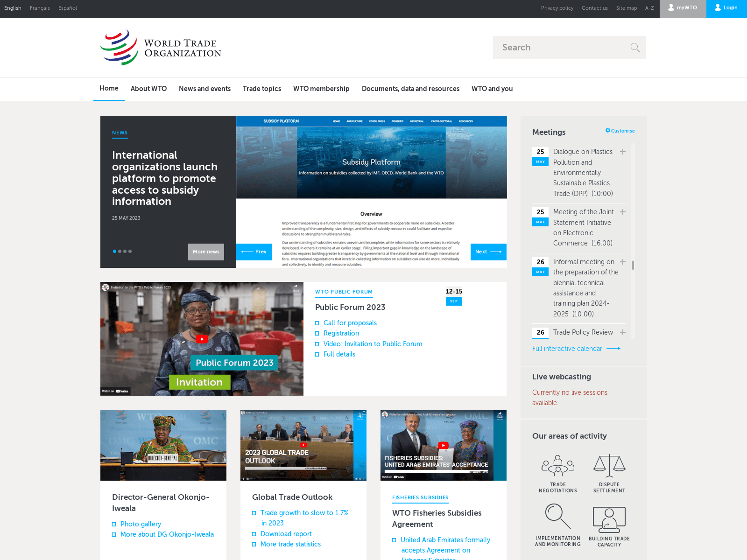Screen dimensions: 747x560
Task: Open More trade statistics link
Action: [290, 544]
